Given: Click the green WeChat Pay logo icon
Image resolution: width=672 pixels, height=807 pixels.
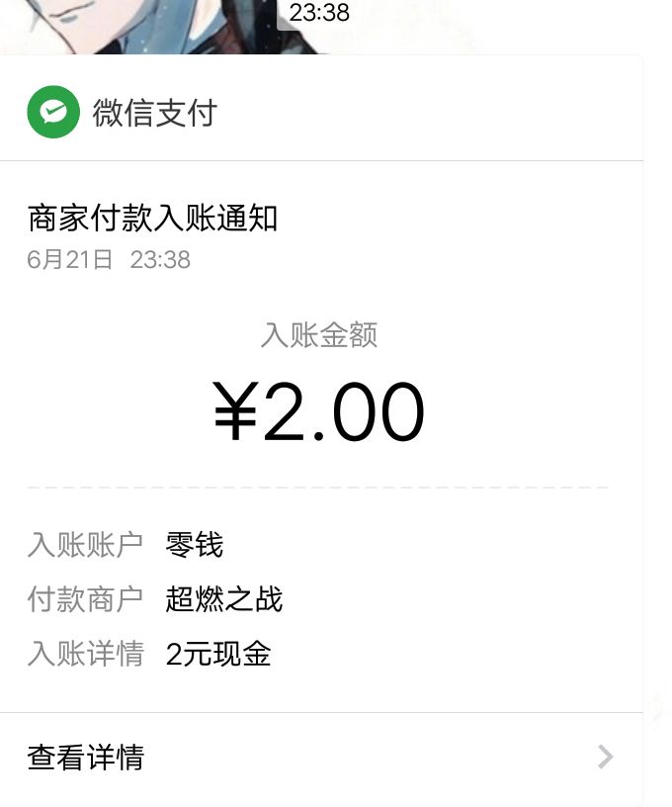Looking at the screenshot, I should [x=53, y=113].
